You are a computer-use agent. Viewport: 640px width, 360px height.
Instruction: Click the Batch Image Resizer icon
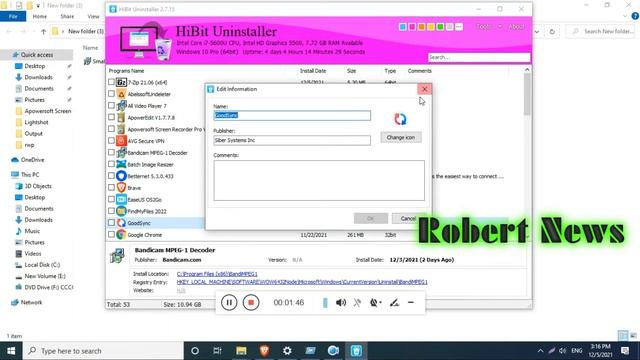click(121, 164)
